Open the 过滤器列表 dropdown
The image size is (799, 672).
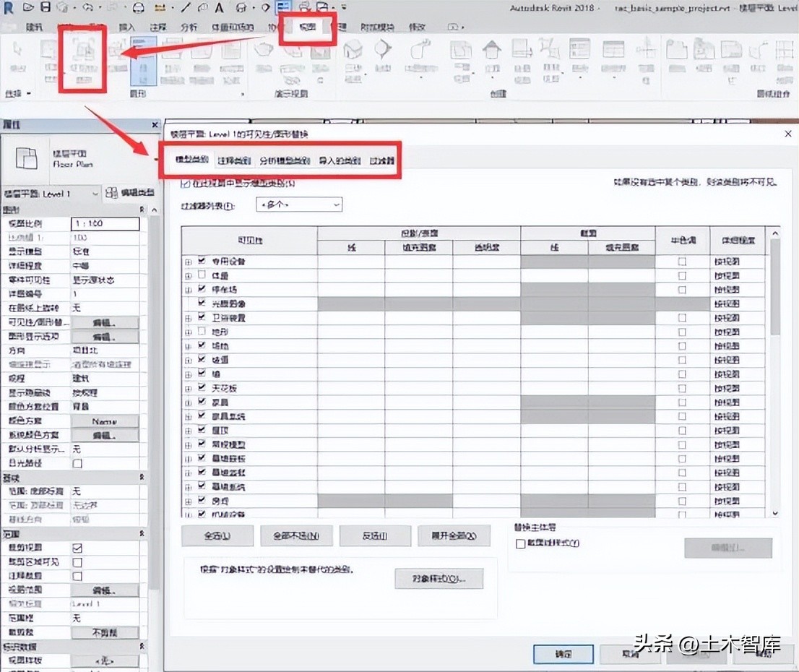(299, 205)
